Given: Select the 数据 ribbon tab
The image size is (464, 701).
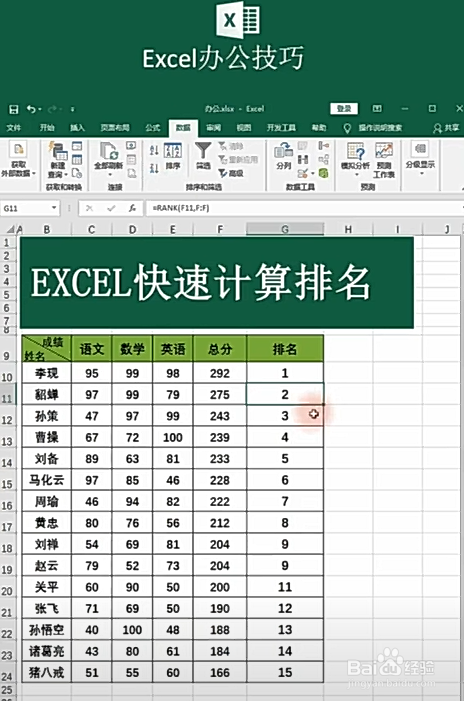Looking at the screenshot, I should [x=183, y=128].
